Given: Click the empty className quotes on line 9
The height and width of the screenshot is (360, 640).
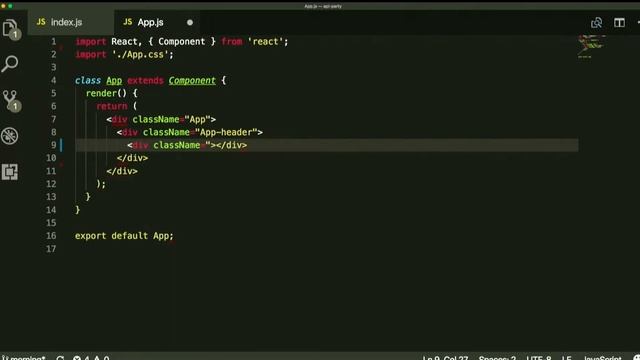Looking at the screenshot, I should pos(207,145).
